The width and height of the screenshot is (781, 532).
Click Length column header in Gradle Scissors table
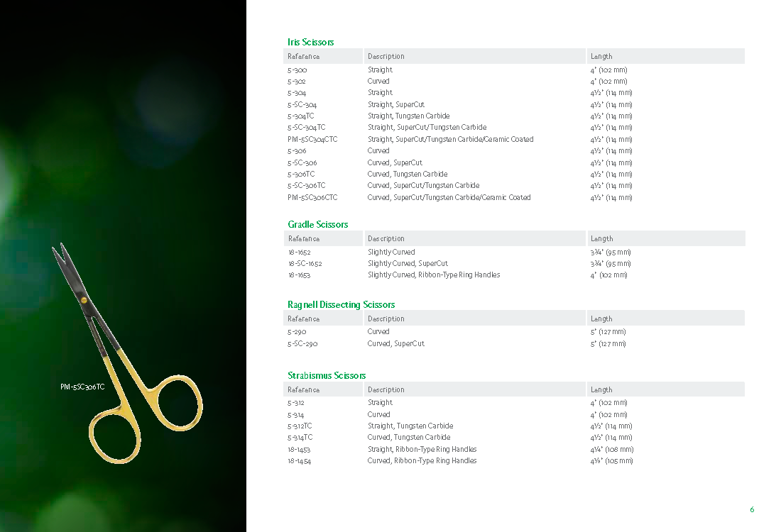click(601, 239)
